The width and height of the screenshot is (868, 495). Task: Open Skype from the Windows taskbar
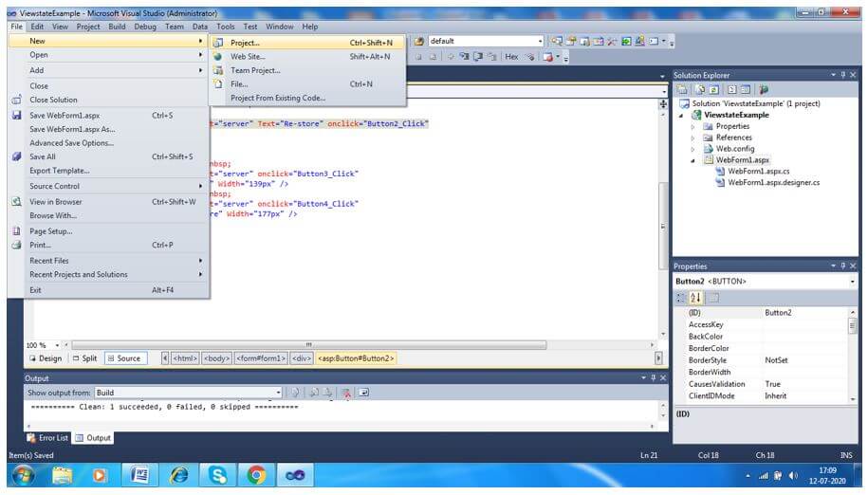coord(219,475)
